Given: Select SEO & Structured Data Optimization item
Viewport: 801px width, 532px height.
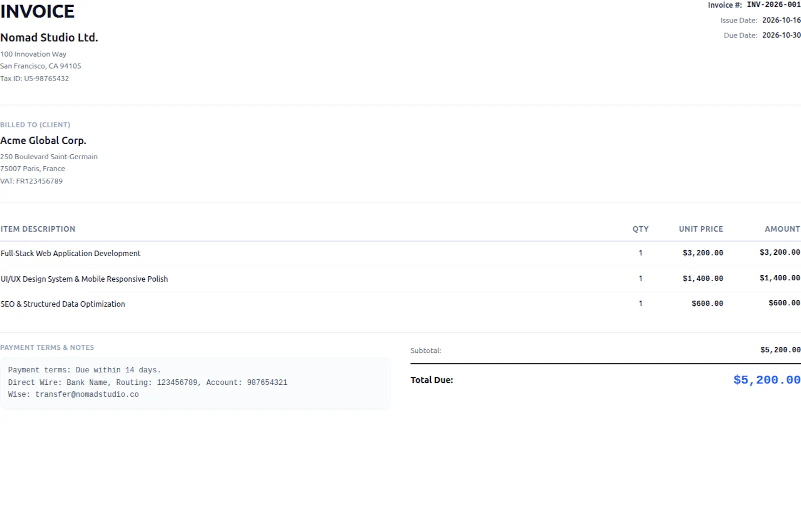Looking at the screenshot, I should [x=63, y=304].
